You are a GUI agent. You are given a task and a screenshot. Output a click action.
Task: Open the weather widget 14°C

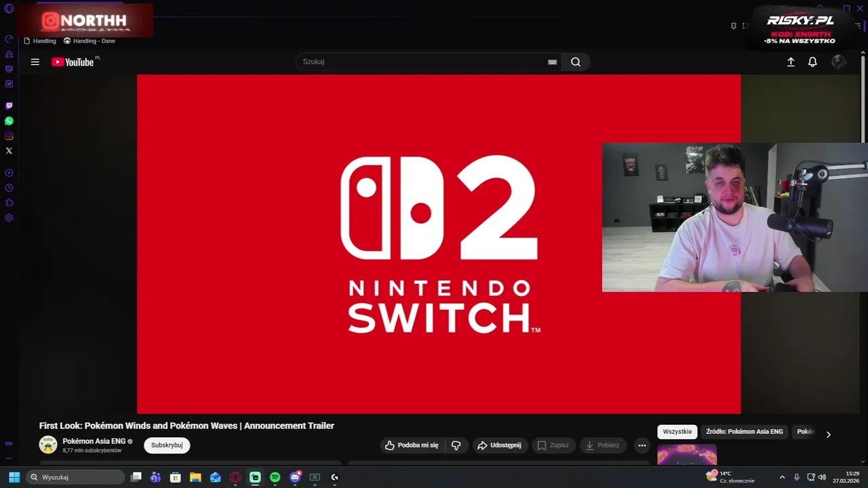pos(730,477)
